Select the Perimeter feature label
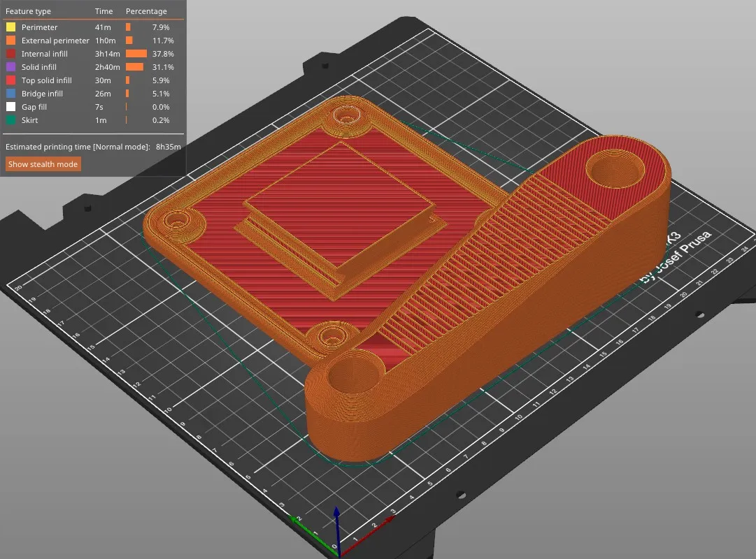 40,27
